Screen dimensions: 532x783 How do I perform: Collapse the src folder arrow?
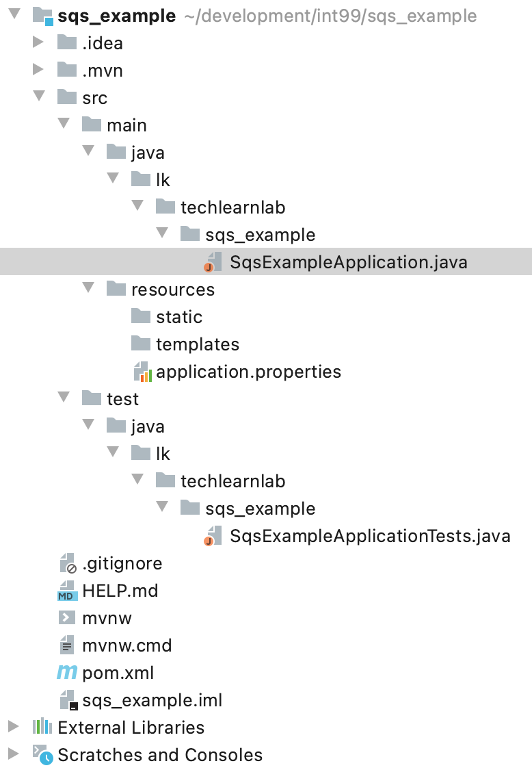39,95
